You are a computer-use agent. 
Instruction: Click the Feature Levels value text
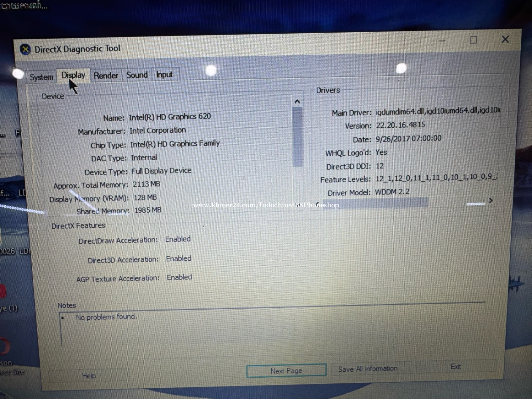pyautogui.click(x=436, y=177)
